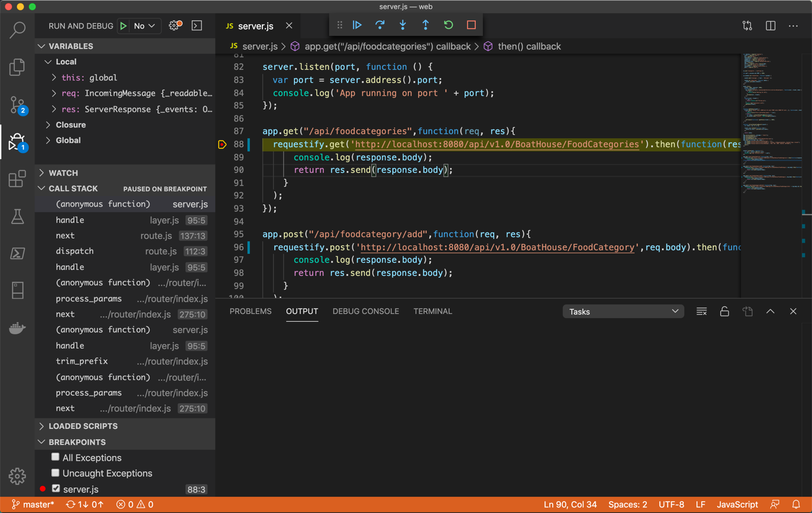Select dispatch frame in call stack

point(75,251)
